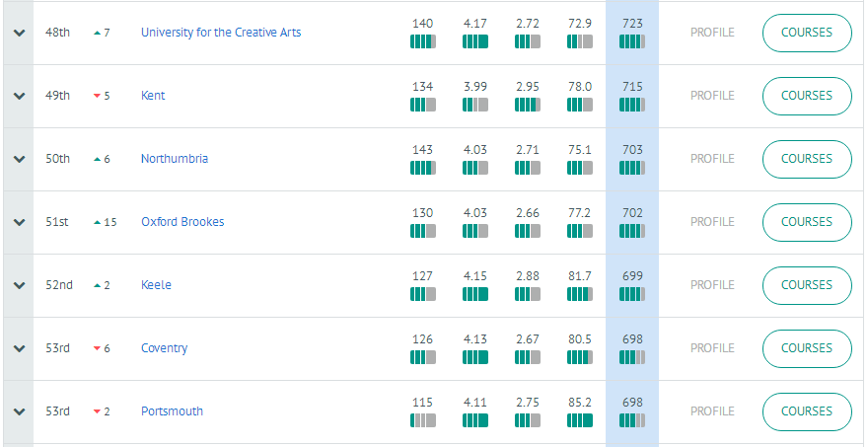This screenshot has width=868, height=447.
Task: Click the bar under Portsmouth value 115
Action: pos(423,420)
